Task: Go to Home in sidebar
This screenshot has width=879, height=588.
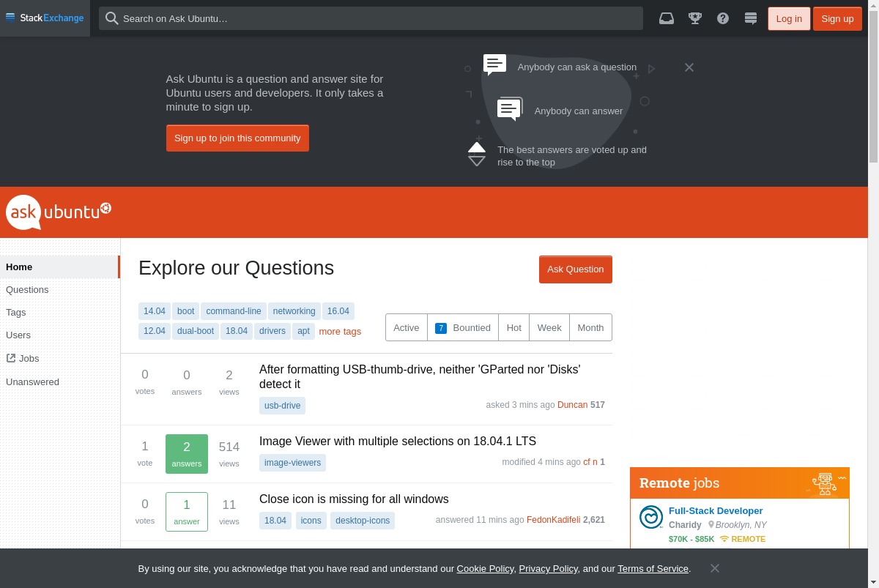Action: [60, 267]
